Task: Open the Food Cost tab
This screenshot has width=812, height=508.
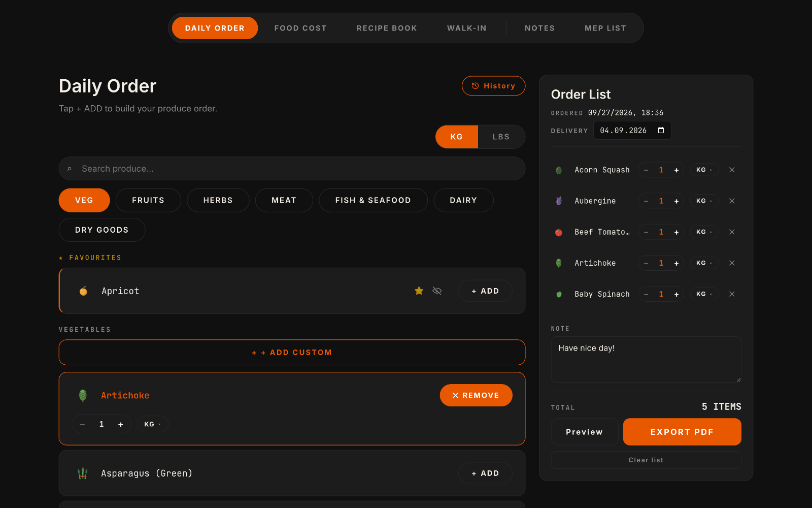Action: tap(300, 28)
